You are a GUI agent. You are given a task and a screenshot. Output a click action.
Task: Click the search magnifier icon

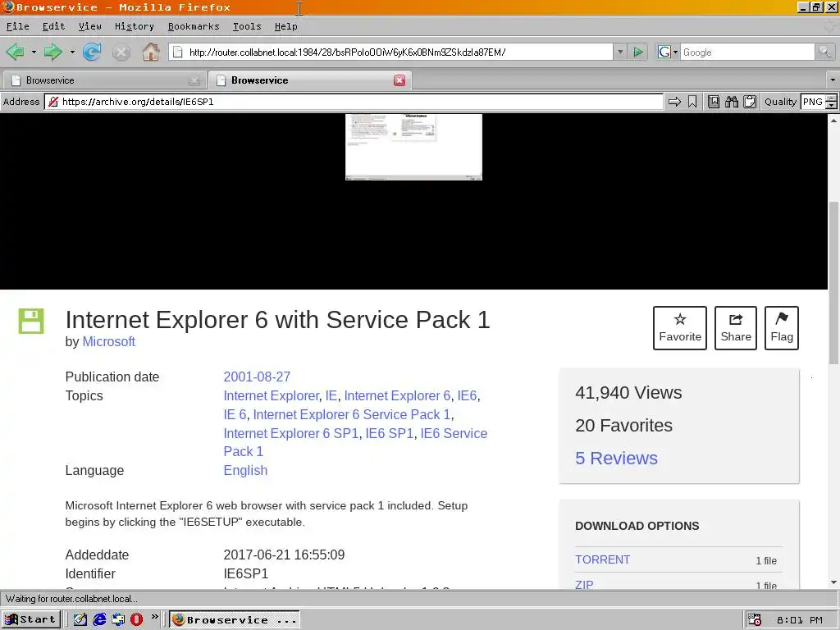tap(824, 52)
